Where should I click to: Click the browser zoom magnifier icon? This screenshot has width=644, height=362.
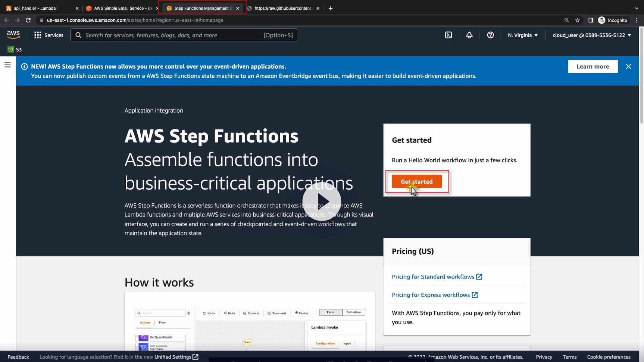point(567,20)
